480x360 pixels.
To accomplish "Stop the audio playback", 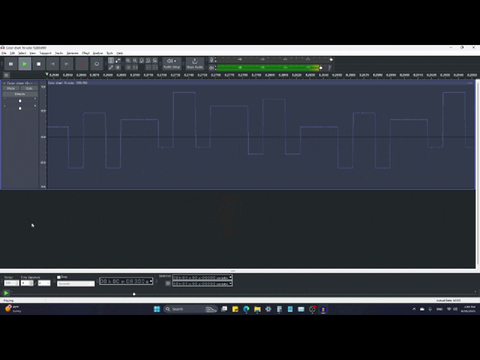I will [x=39, y=64].
